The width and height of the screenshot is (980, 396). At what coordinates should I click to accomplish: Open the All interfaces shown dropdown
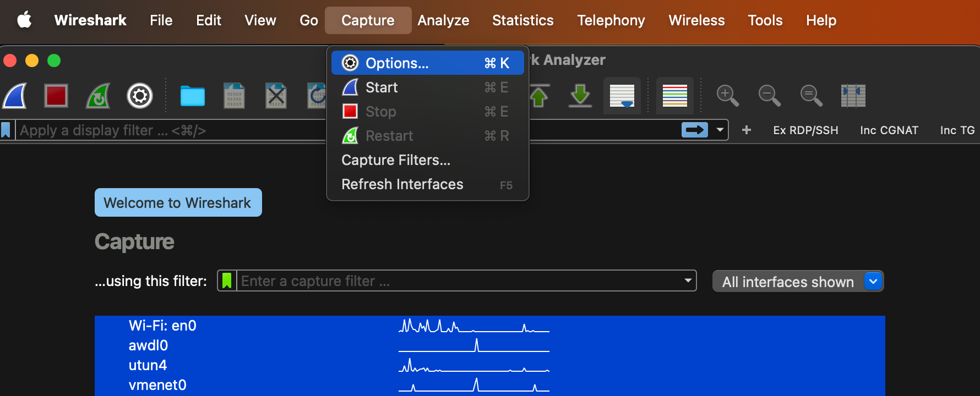798,282
